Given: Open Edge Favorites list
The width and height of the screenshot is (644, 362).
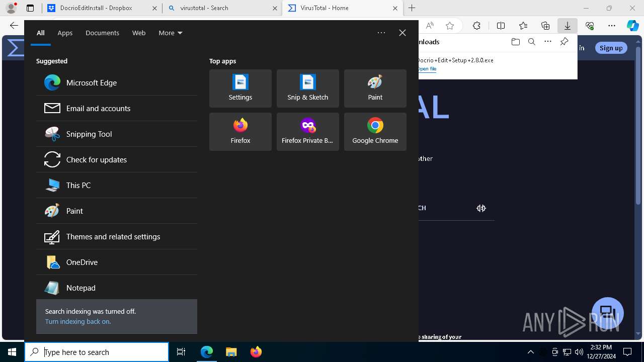Looking at the screenshot, I should (523, 26).
